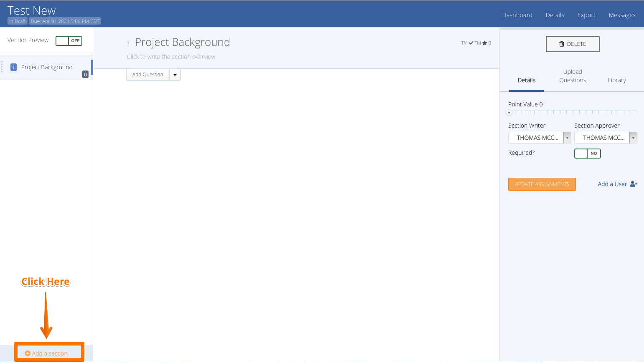
Task: Click the blue number 1 section badge
Action: [x=13, y=67]
